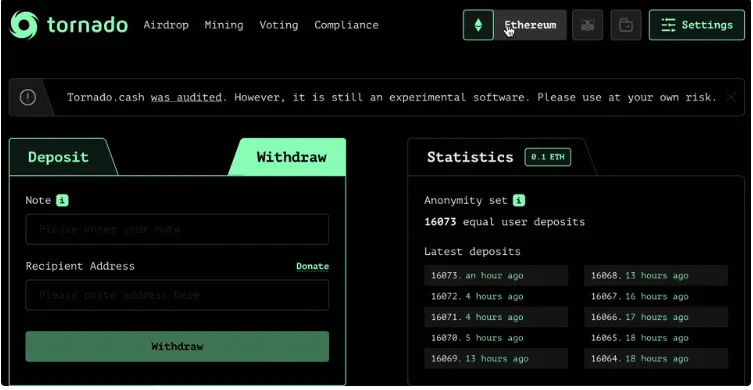Go to the Mining page
Image resolution: width=753 pixels, height=390 pixels.
(224, 25)
